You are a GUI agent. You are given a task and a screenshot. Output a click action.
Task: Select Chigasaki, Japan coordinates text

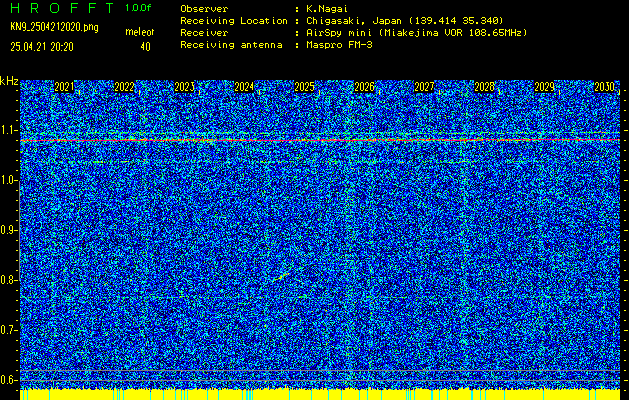404,20
